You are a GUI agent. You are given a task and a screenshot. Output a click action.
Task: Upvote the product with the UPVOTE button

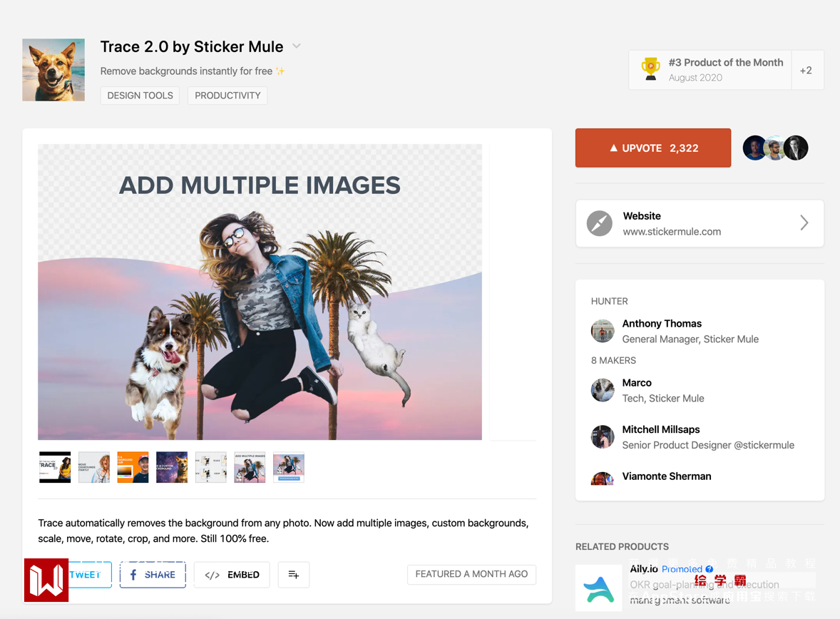point(653,148)
